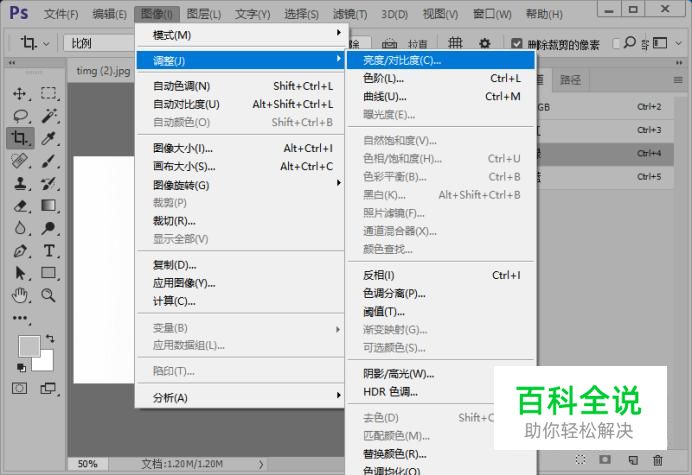The image size is (692, 475).
Task: Set the background color swatch
Action: click(x=46, y=362)
